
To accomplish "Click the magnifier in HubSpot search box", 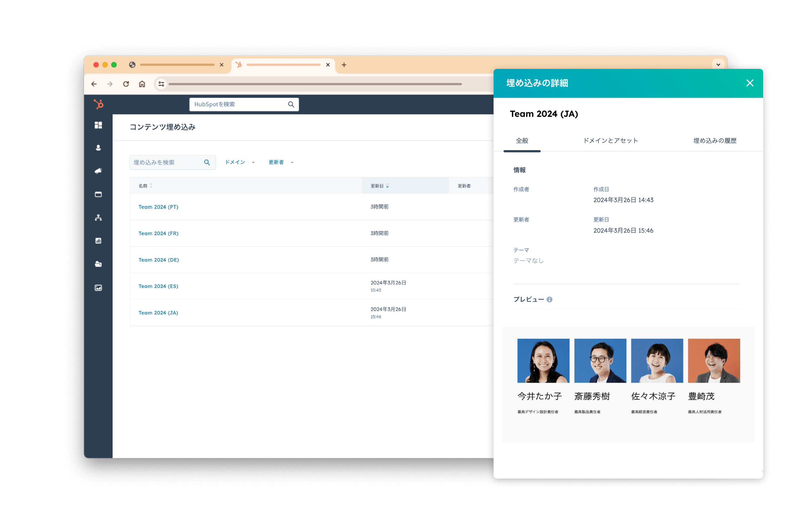I will pos(291,104).
